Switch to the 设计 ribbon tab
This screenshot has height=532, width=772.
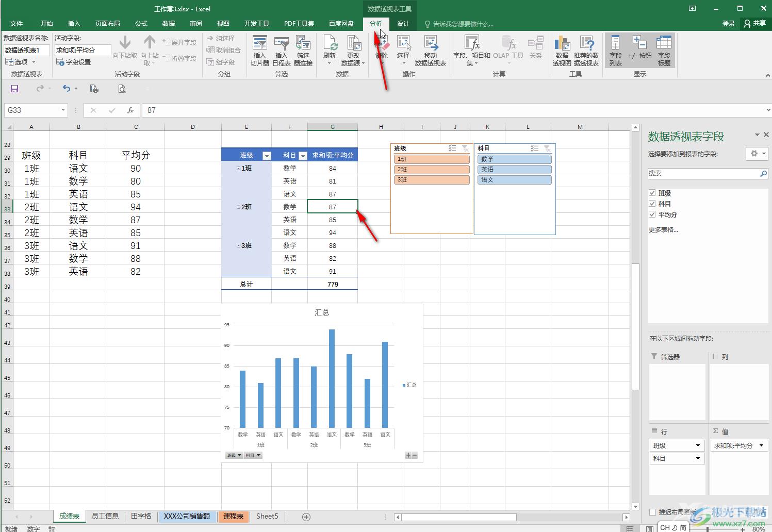tap(403, 24)
